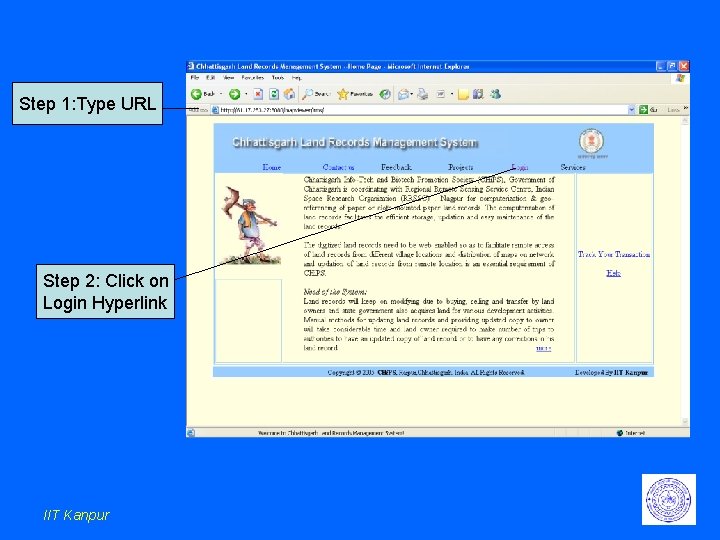
Task: Click the page vertical scrollbar down arrow
Action: pos(685,422)
